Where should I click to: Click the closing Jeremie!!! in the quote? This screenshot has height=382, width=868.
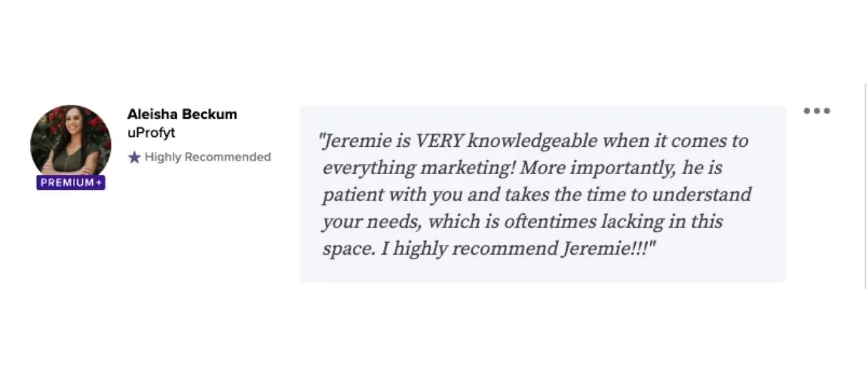[609, 249]
